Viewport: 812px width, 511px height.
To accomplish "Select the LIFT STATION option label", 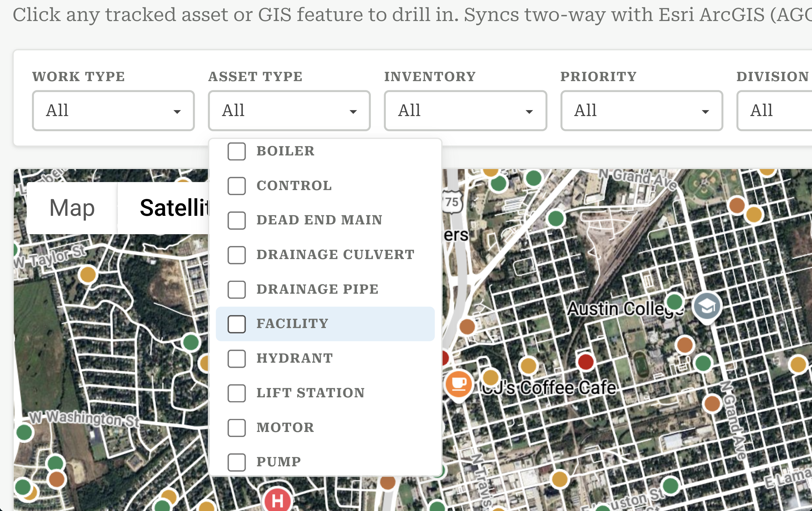I will click(x=311, y=393).
